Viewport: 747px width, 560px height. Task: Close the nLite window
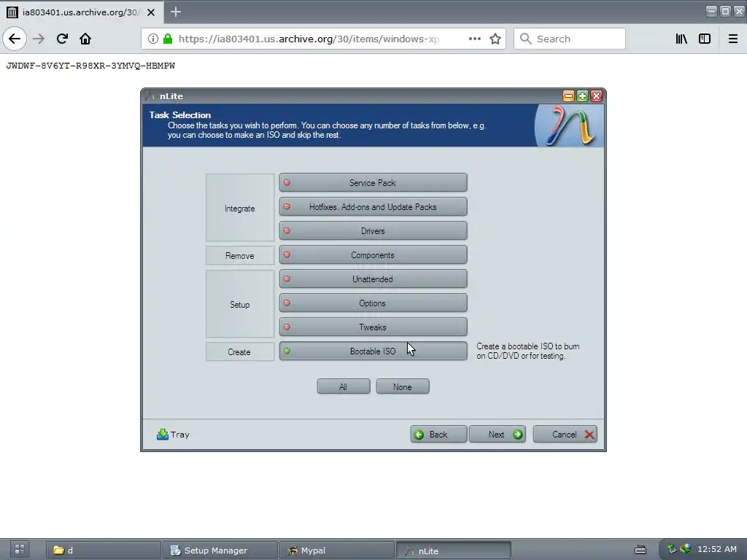tap(596, 96)
